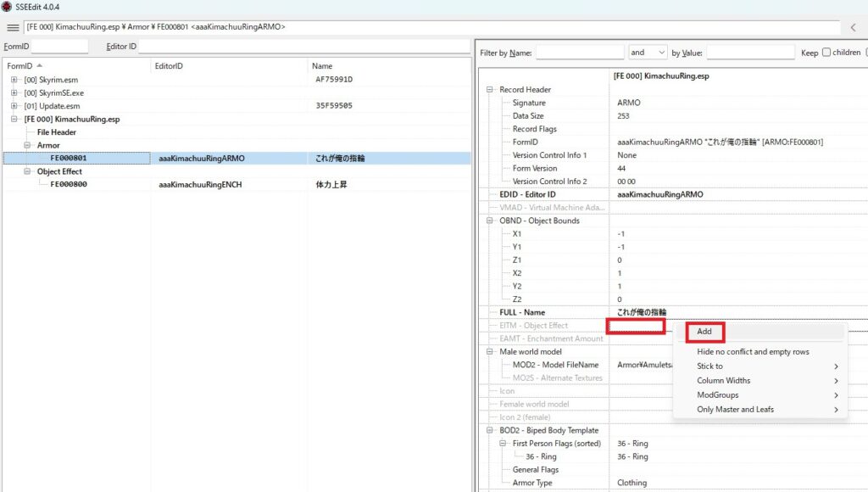
Task: Open the hamburger main menu
Action: pos(13,27)
